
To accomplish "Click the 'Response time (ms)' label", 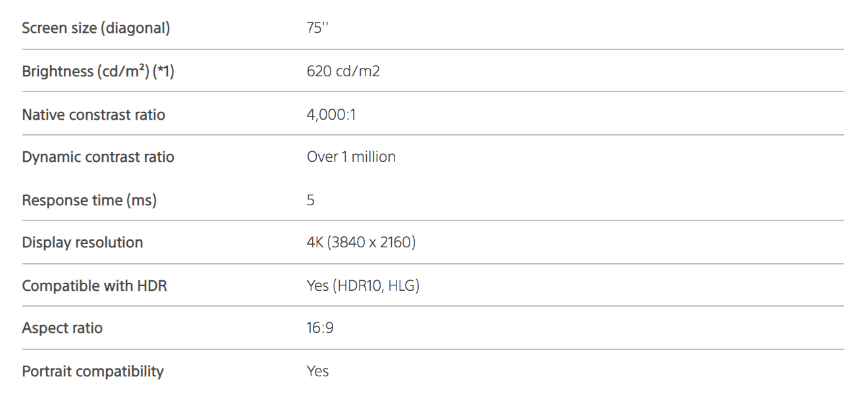I will coord(90,200).
